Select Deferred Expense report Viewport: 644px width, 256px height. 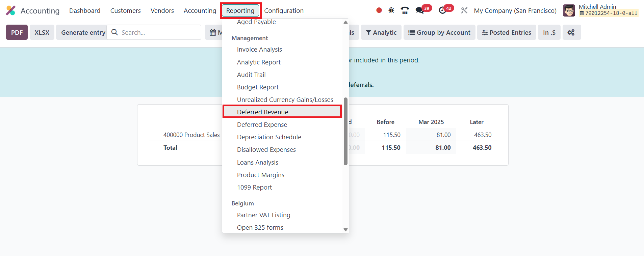[x=262, y=124]
